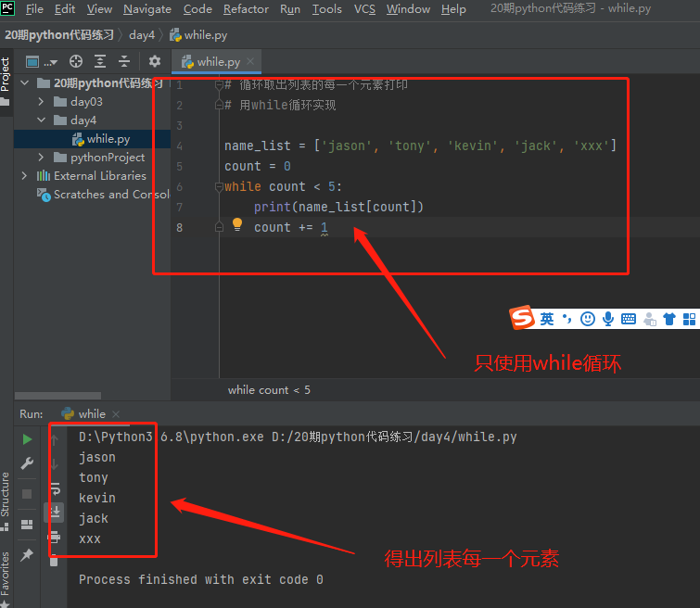This screenshot has width=700, height=608.
Task: Open the Code menu
Action: (197, 9)
